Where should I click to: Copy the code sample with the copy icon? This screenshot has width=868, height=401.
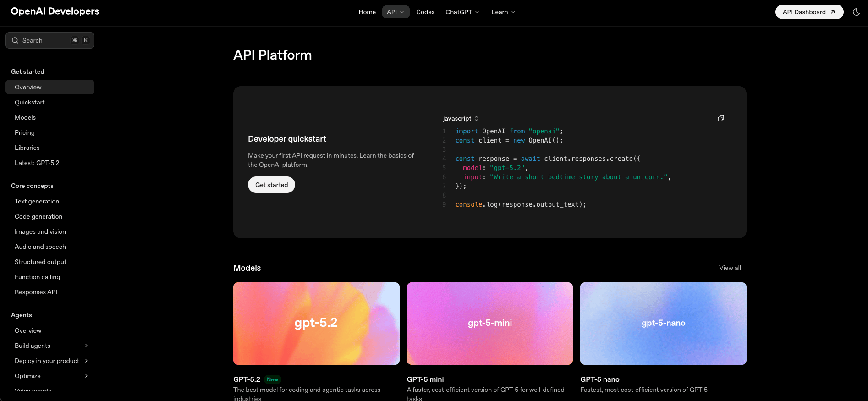click(721, 118)
